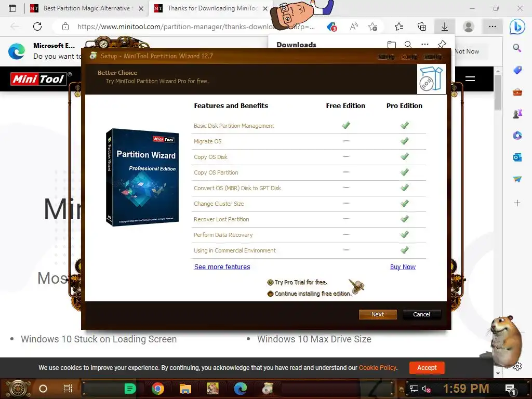
Task: Refresh the page in Edge
Action: pyautogui.click(x=37, y=26)
